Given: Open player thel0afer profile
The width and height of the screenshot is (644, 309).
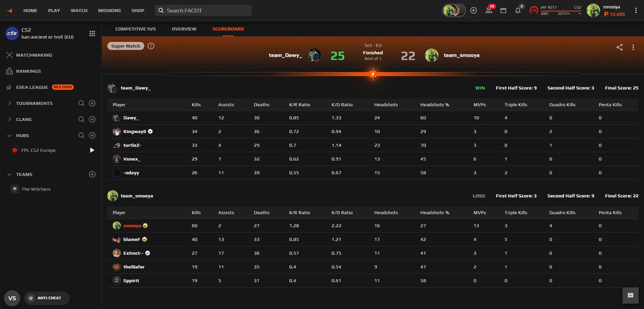Looking at the screenshot, I should (135, 267).
